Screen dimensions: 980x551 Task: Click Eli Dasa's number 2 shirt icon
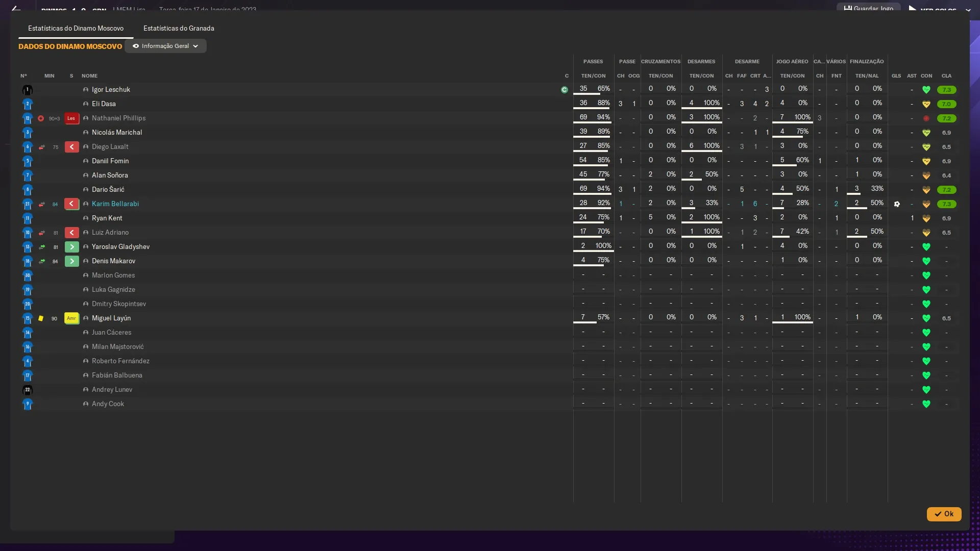tap(28, 104)
